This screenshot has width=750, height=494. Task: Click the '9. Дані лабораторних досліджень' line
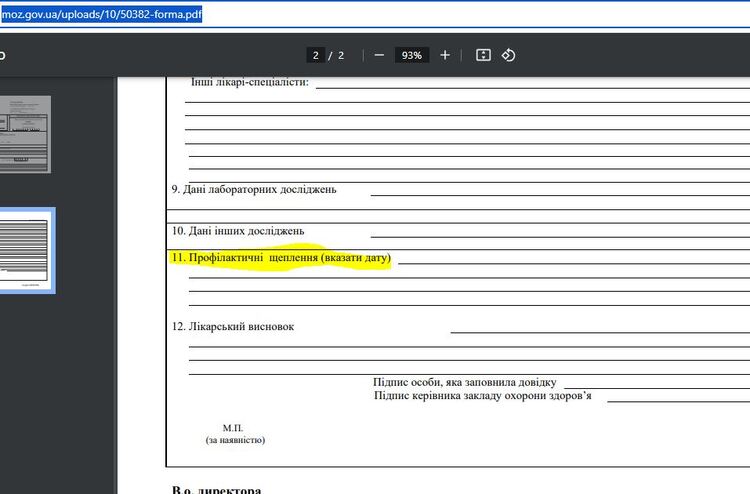[x=254, y=189]
